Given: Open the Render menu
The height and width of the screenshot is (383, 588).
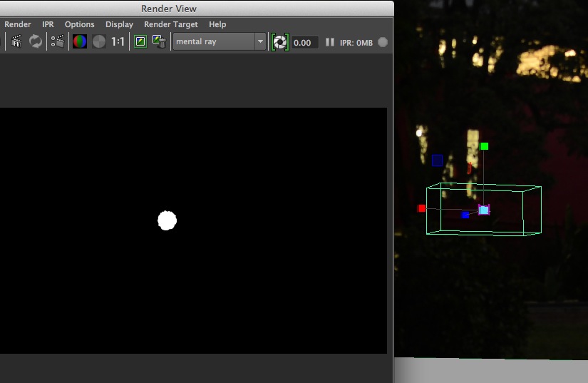Looking at the screenshot, I should (18, 24).
